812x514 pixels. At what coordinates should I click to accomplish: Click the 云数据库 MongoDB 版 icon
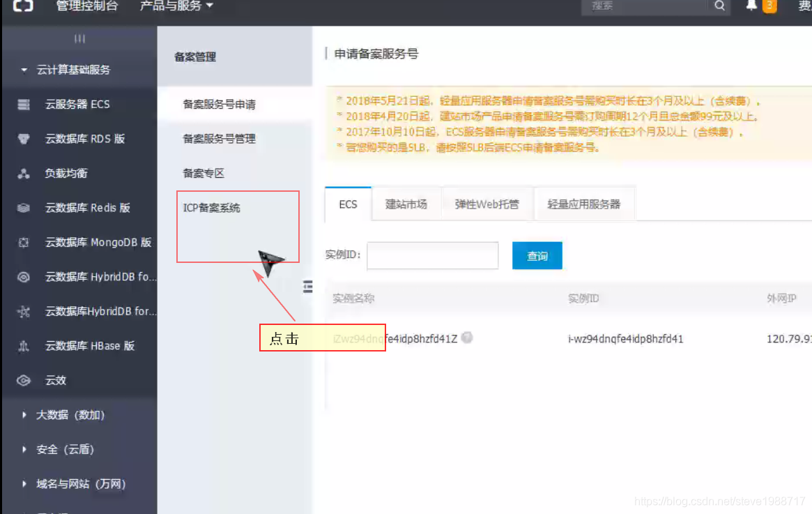click(x=23, y=243)
